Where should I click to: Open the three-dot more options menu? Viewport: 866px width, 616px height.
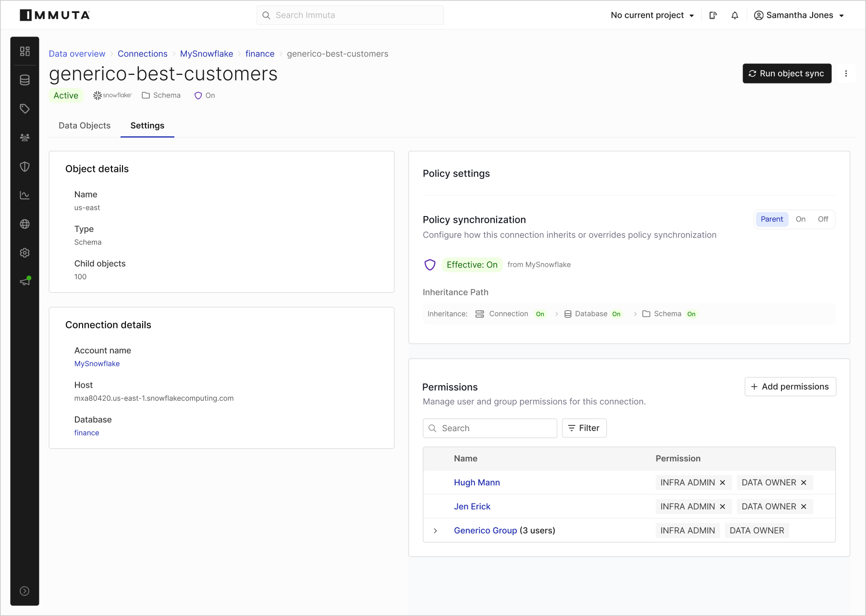(x=846, y=73)
